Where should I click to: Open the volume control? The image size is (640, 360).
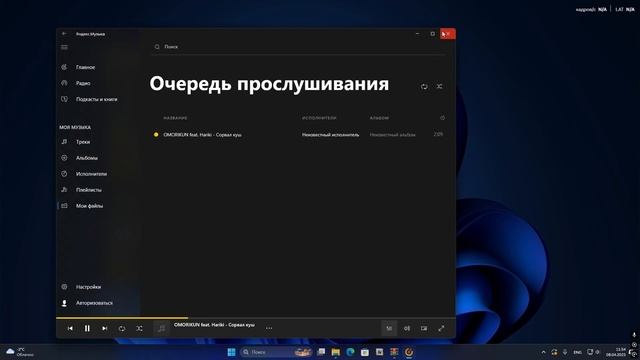point(407,328)
